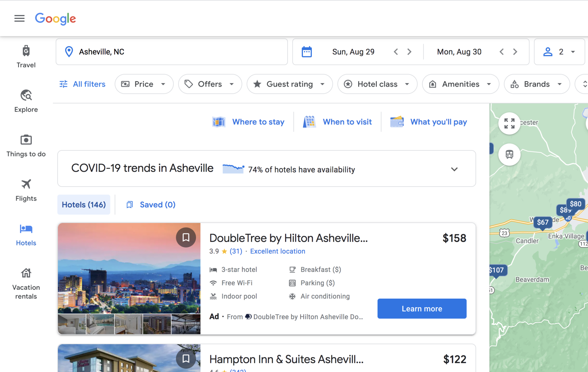Toggle transit layer on the map
The height and width of the screenshot is (372, 588).
(509, 154)
